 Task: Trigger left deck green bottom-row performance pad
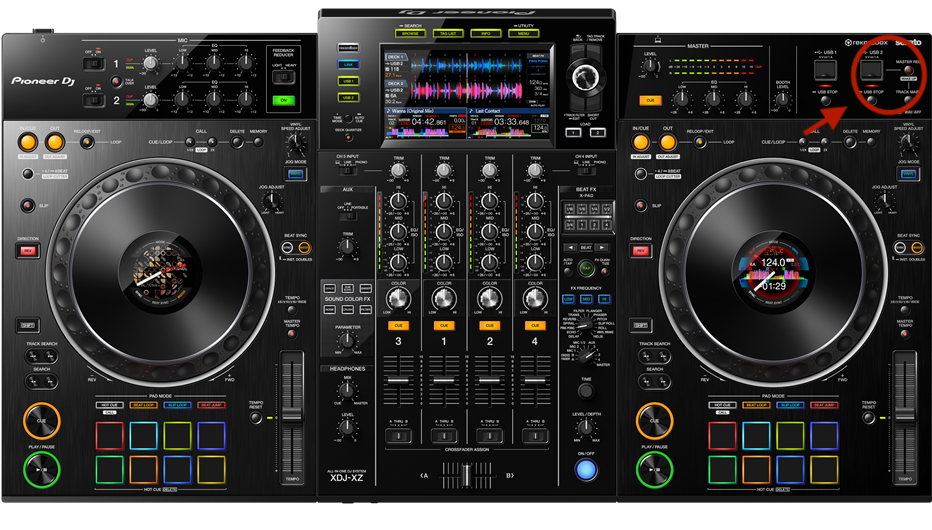[109, 470]
